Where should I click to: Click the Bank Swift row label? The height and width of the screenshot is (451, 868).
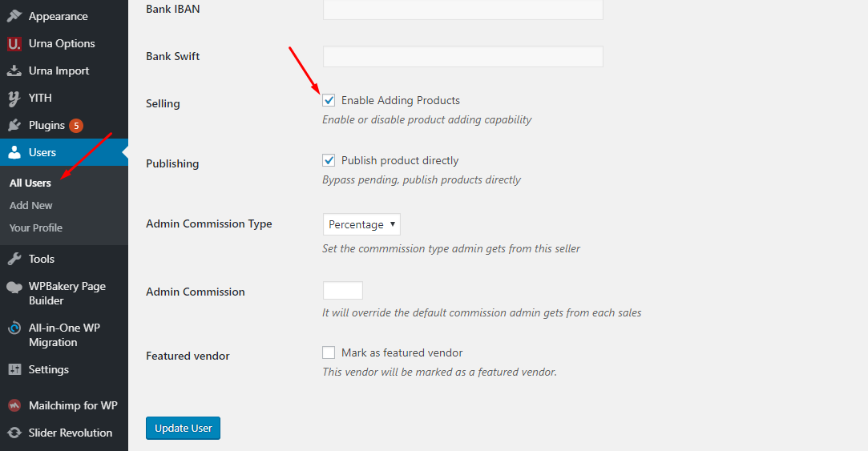pyautogui.click(x=172, y=56)
